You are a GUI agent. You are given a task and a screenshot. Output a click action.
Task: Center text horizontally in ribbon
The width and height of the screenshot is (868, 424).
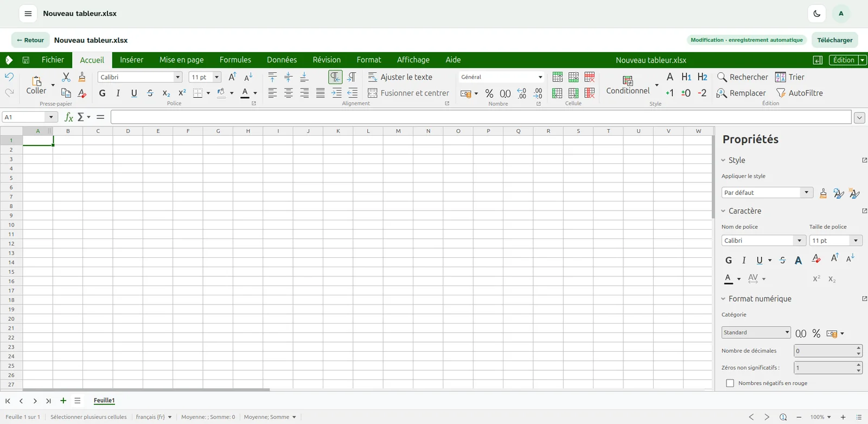[x=288, y=93]
